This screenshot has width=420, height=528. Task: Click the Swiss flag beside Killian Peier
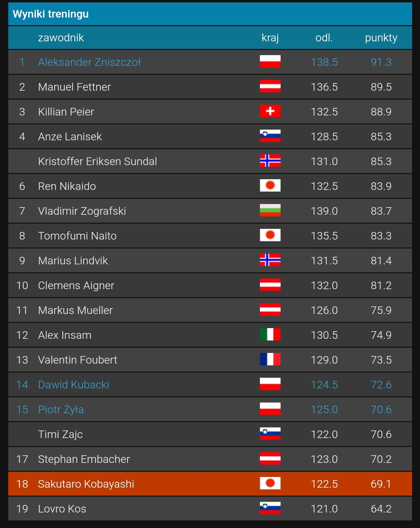click(270, 111)
